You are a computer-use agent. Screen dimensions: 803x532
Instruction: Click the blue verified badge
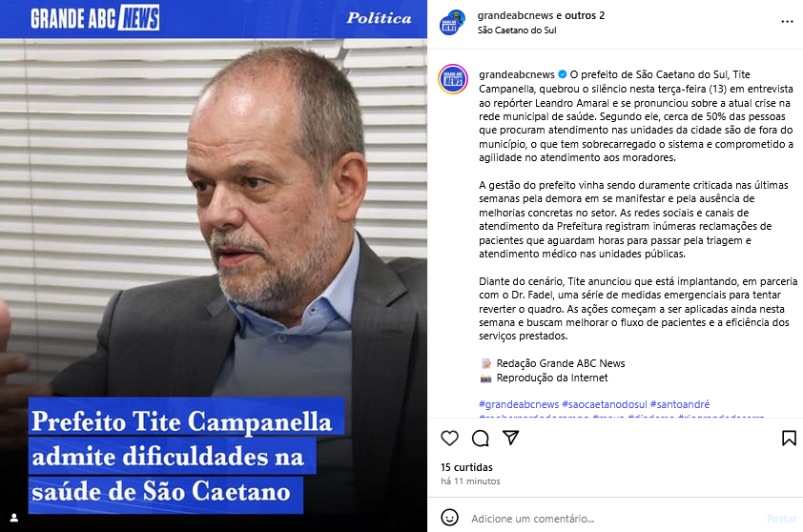(563, 74)
